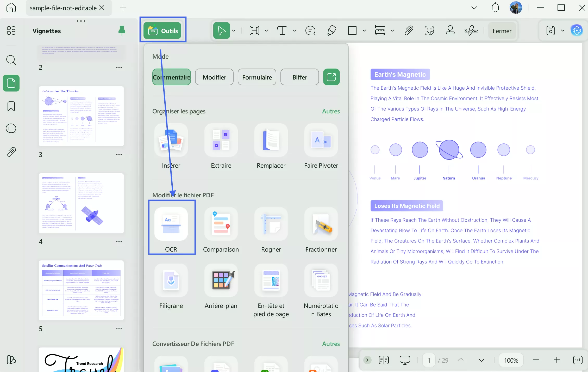Open the sticker tool
588x372 pixels.
point(429,31)
